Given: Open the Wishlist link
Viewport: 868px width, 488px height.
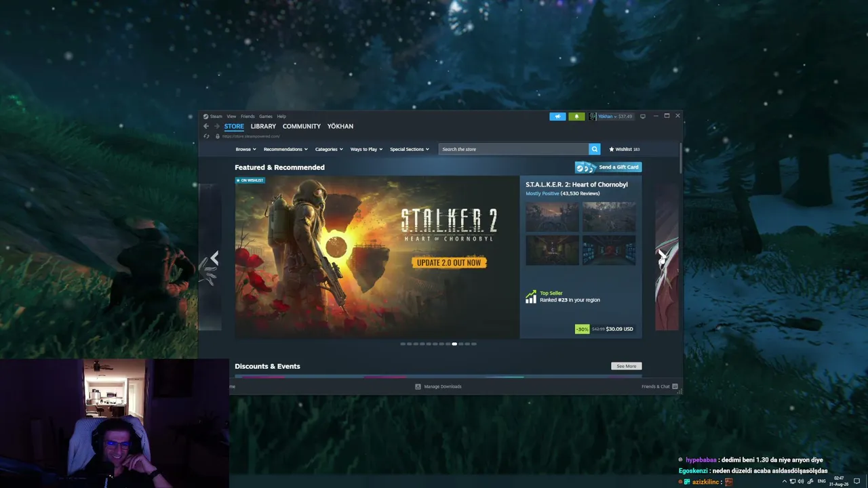Looking at the screenshot, I should [625, 149].
